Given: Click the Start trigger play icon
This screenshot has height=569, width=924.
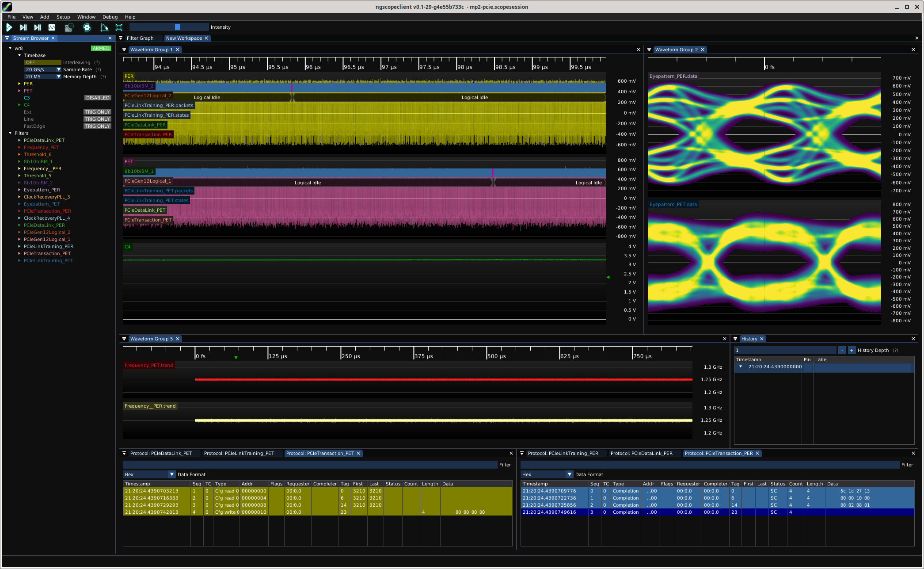Looking at the screenshot, I should 9,27.
